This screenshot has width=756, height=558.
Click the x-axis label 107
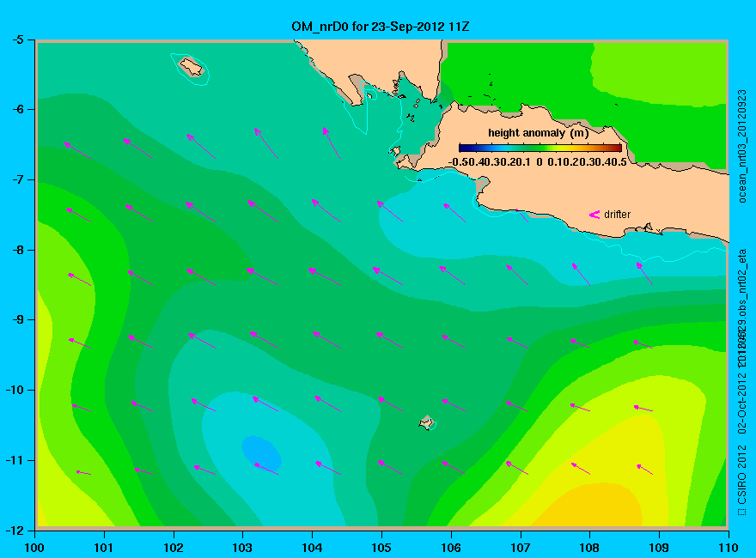pos(521,548)
